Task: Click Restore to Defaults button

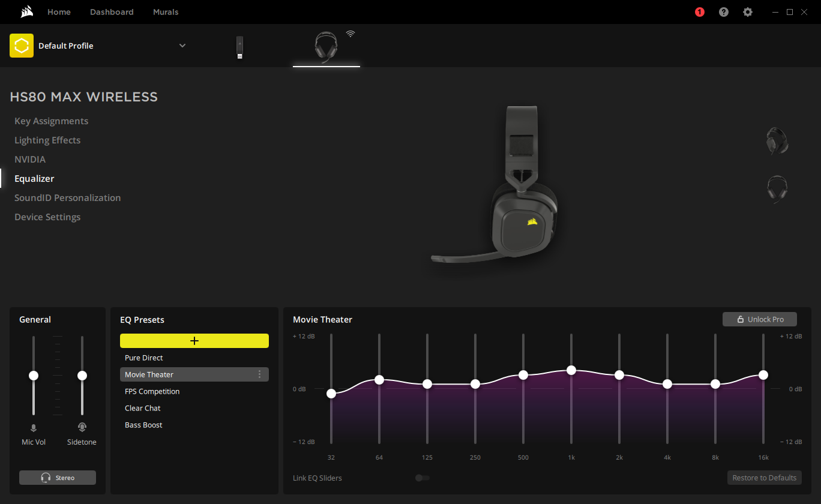Action: 765,478
